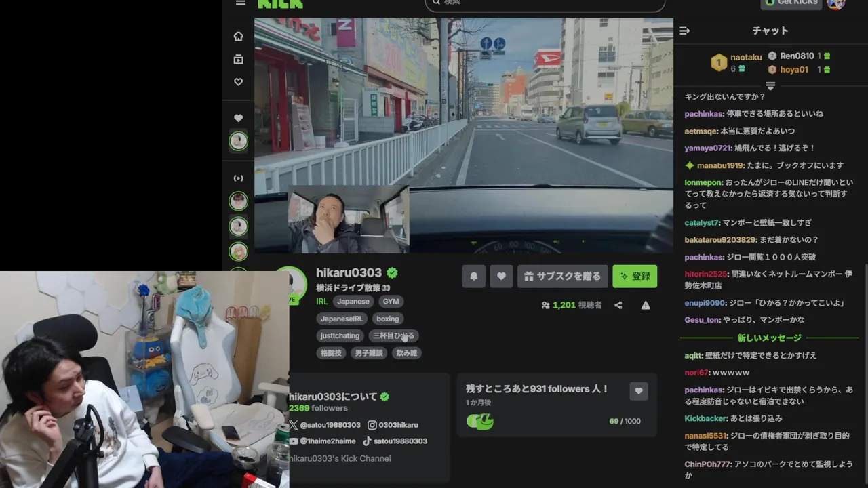Screen dimensions: 868x488
Task: Open chat user Gesu_ton
Action: tap(702, 320)
